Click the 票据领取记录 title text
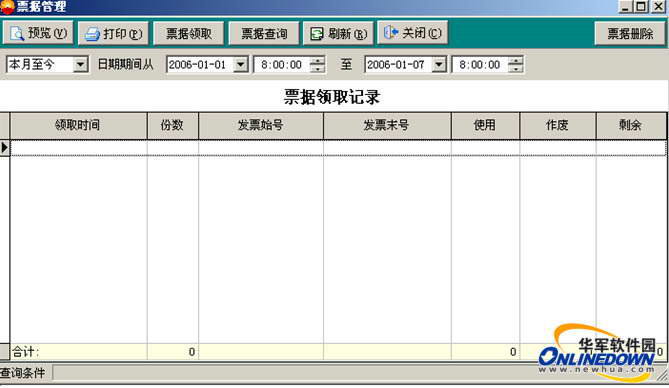The image size is (669, 388). [x=332, y=97]
